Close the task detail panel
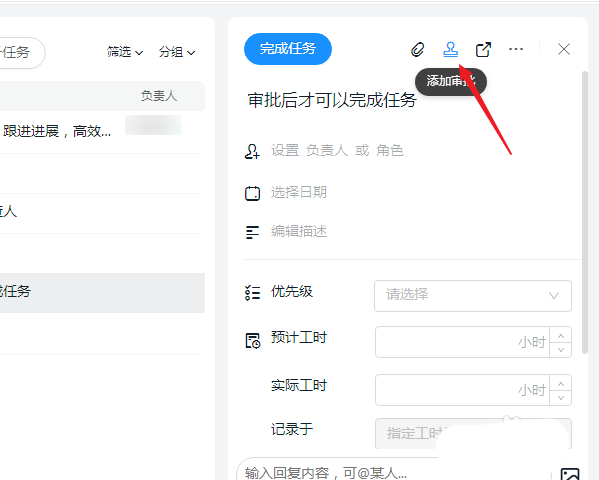 pyautogui.click(x=564, y=49)
